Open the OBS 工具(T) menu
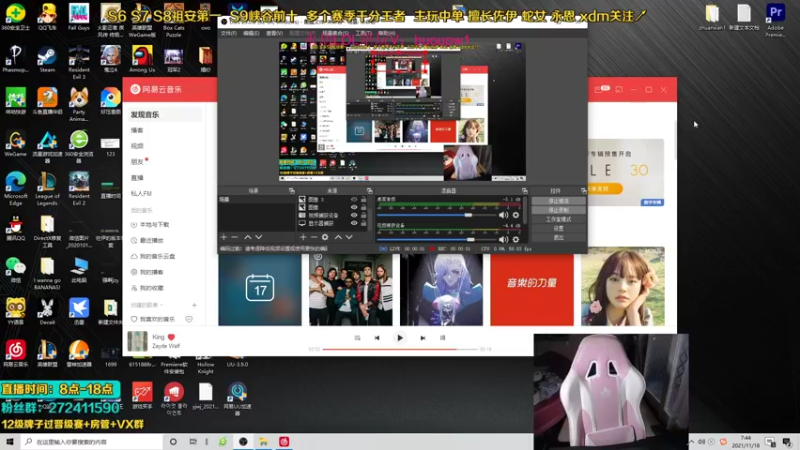800x450 pixels. 363,33
